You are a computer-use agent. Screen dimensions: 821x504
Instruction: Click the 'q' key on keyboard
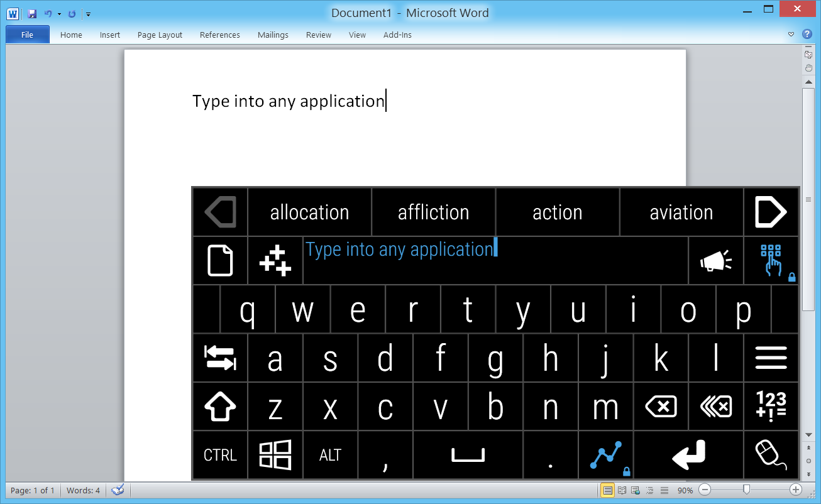[248, 309]
